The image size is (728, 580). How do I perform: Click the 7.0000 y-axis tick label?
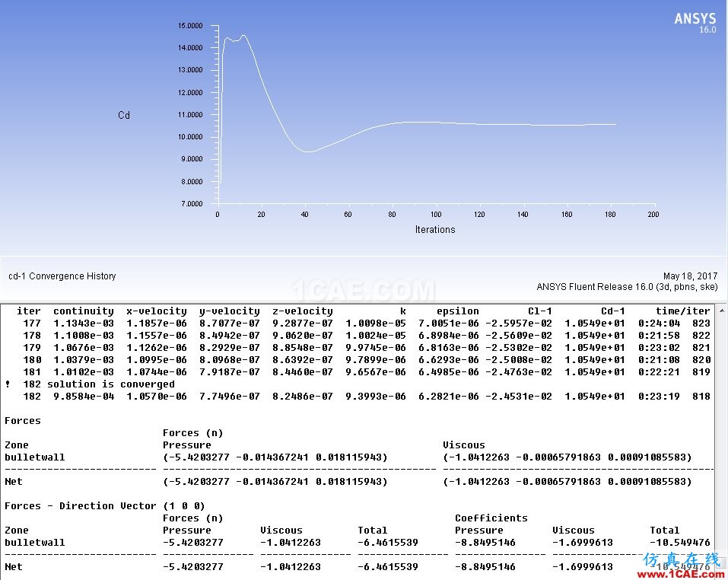[192, 203]
